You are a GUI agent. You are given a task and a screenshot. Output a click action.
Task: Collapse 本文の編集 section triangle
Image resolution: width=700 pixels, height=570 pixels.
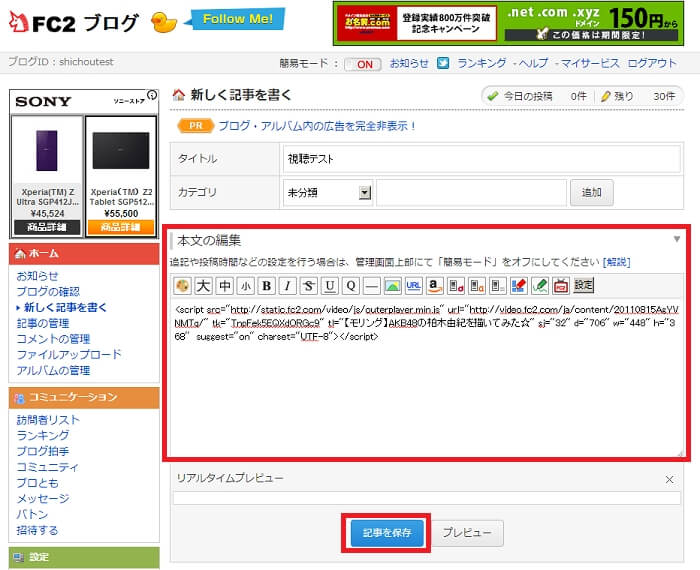(677, 239)
